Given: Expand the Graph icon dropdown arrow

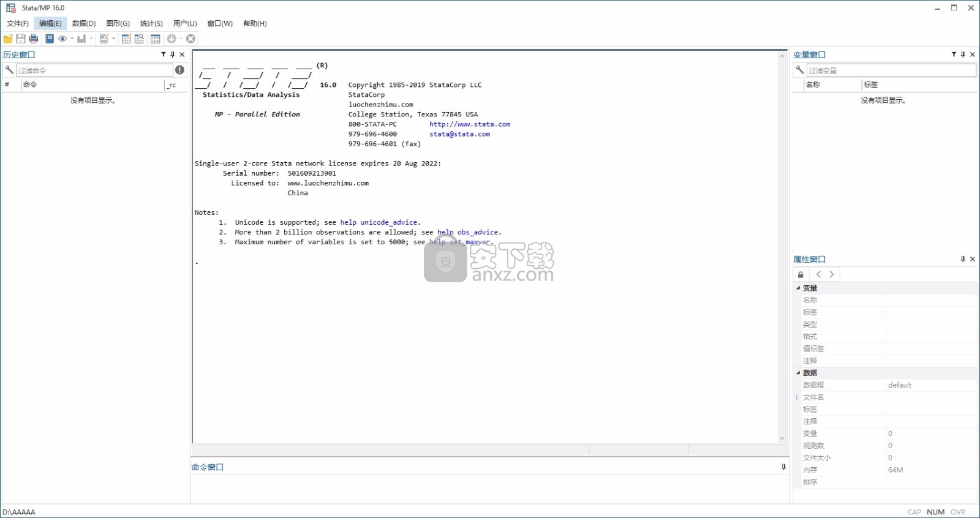Looking at the screenshot, I should 91,39.
